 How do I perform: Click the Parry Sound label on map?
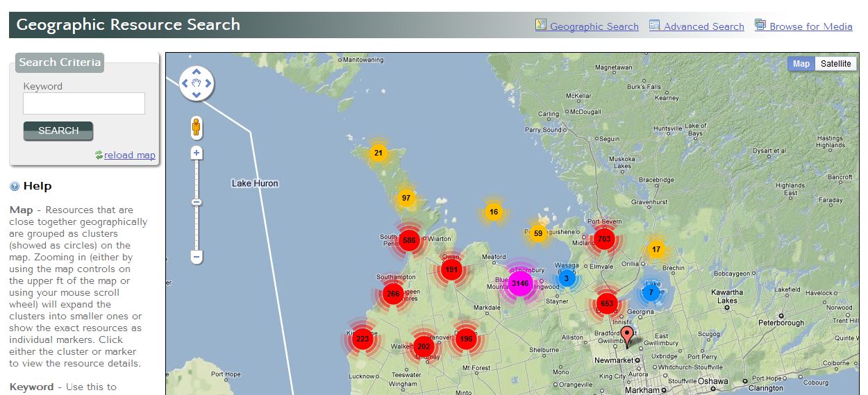pyautogui.click(x=543, y=130)
